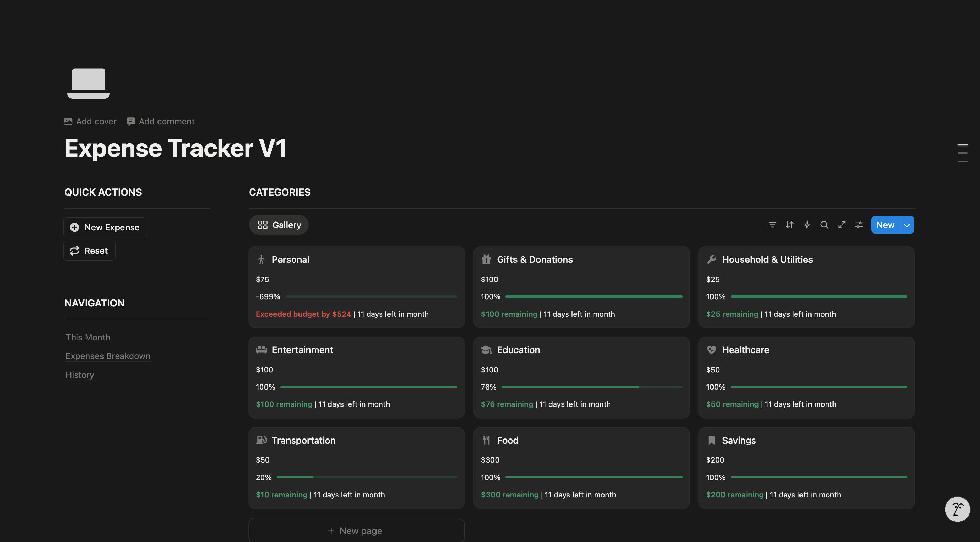Viewport: 980px width, 542px height.
Task: Go to Expenses Breakdown page
Action: (108, 356)
